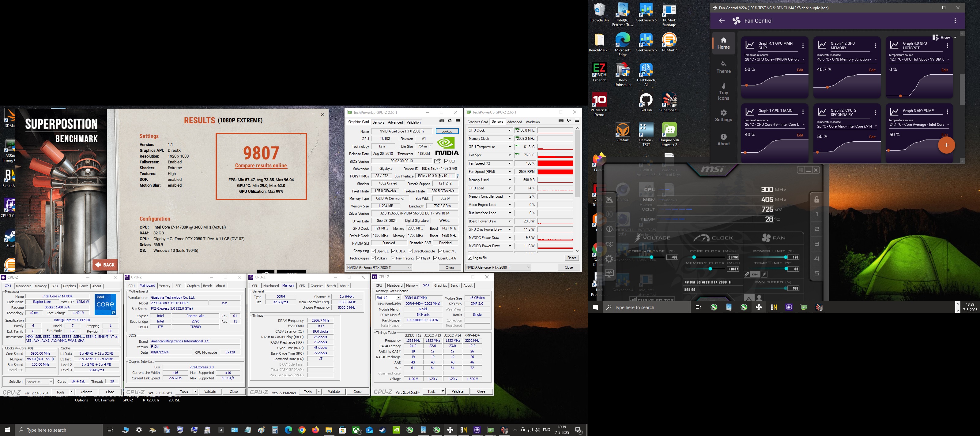The height and width of the screenshot is (436, 980).
Task: Click the BACK button in Superposition
Action: [x=105, y=265]
